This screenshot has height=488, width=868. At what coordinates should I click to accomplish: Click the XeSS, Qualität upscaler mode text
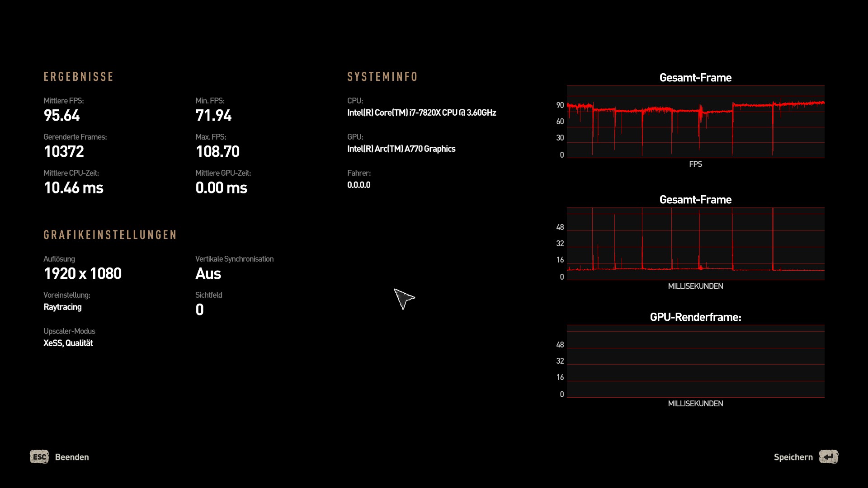(68, 343)
